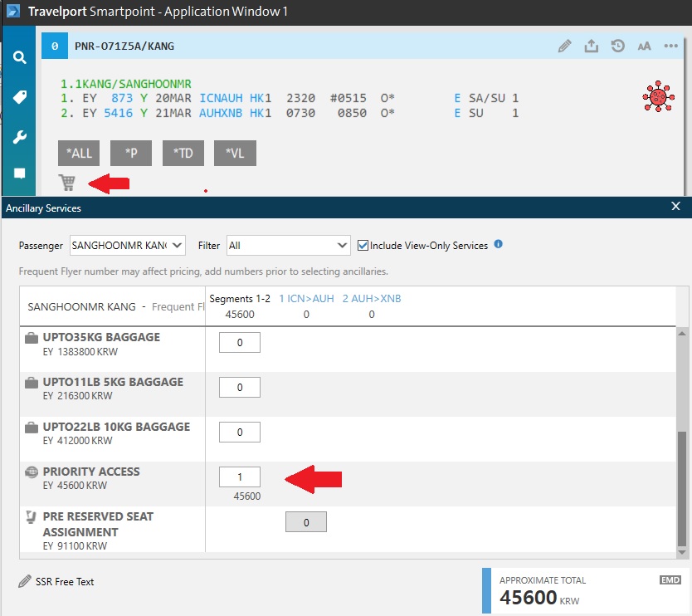Click the ancillary list scrollbar thumb
Screen dimensions: 692x616
[682, 489]
